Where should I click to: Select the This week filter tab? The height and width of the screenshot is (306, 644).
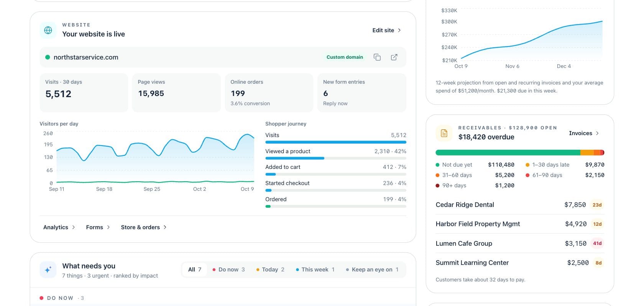(x=315, y=270)
